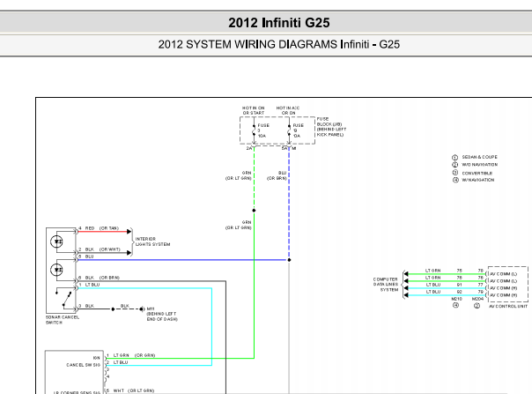532x394 pixels.
Task: Click the "SONAR CANCEL SWITCH" component label
Action: click(x=63, y=320)
